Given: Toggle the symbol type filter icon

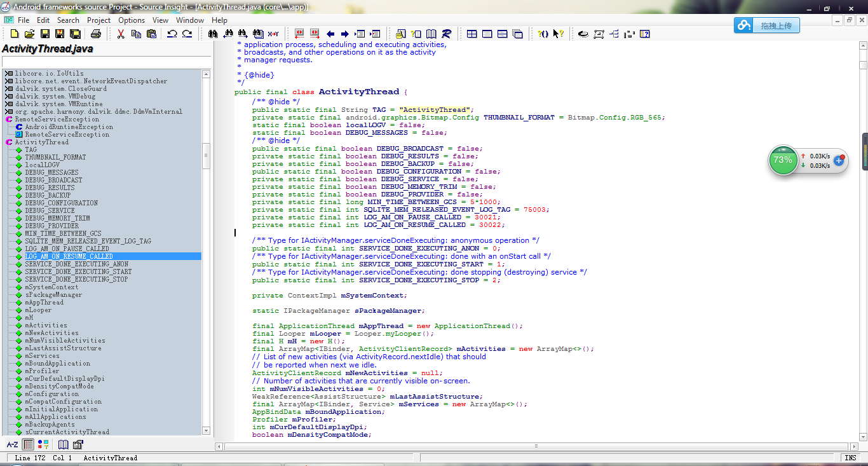Looking at the screenshot, I should [x=43, y=444].
